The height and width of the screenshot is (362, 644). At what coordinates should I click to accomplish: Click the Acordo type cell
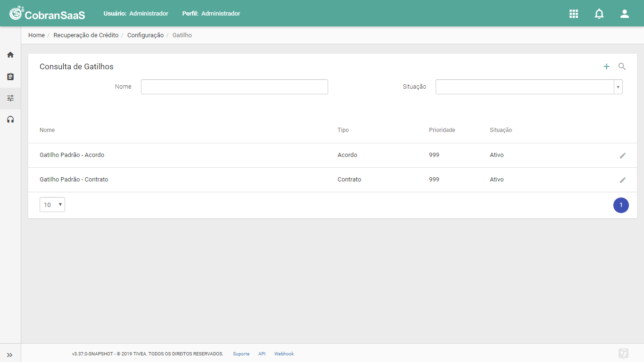click(x=347, y=155)
